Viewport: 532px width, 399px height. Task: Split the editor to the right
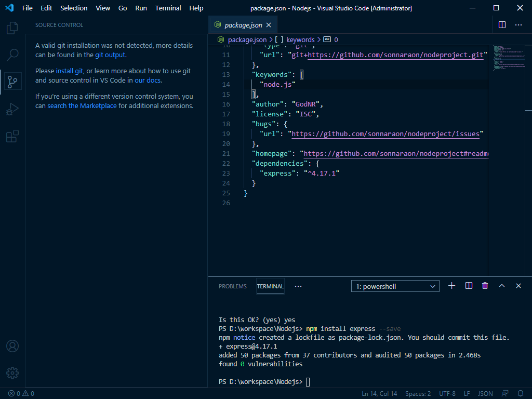[x=502, y=25]
